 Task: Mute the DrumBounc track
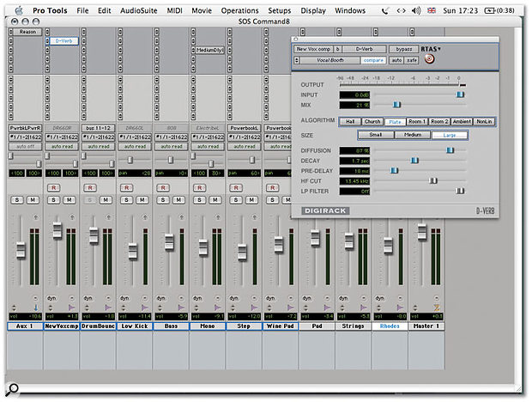click(106, 200)
